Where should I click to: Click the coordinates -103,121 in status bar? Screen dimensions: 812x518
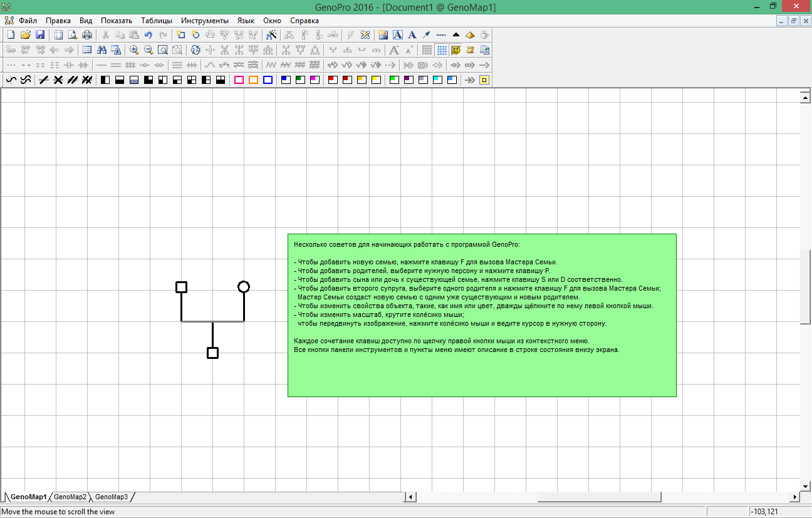pos(764,512)
